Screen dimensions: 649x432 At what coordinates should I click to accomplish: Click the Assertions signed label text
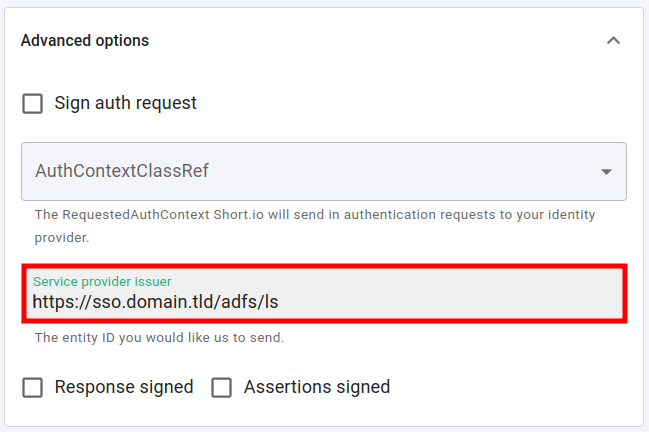pos(317,387)
